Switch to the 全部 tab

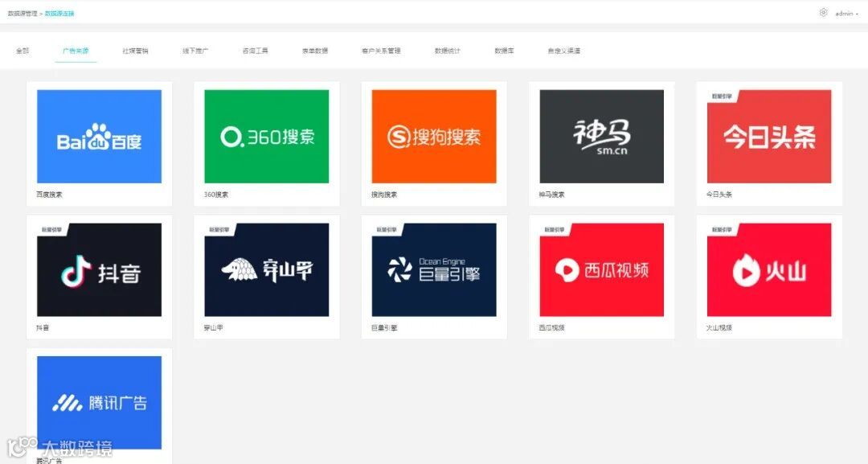23,51
